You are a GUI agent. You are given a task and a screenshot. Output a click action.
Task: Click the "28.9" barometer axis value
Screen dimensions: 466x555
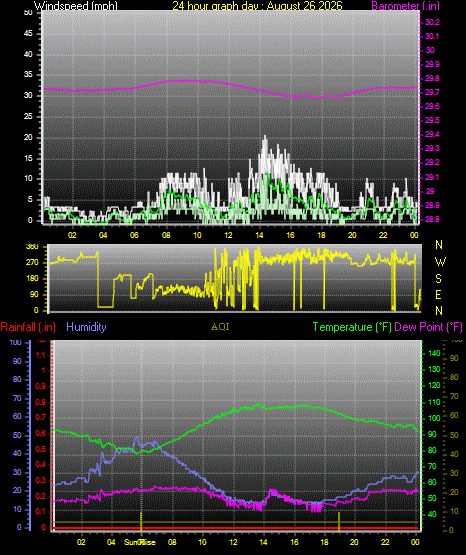tap(432, 205)
